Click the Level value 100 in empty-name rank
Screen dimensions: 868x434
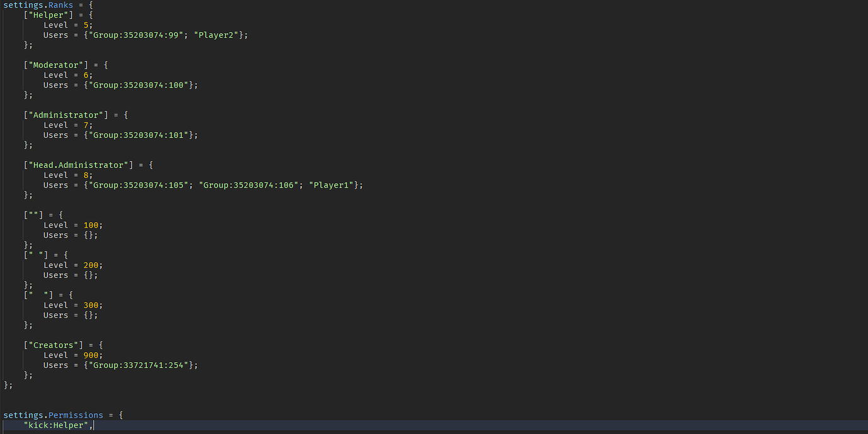click(91, 225)
